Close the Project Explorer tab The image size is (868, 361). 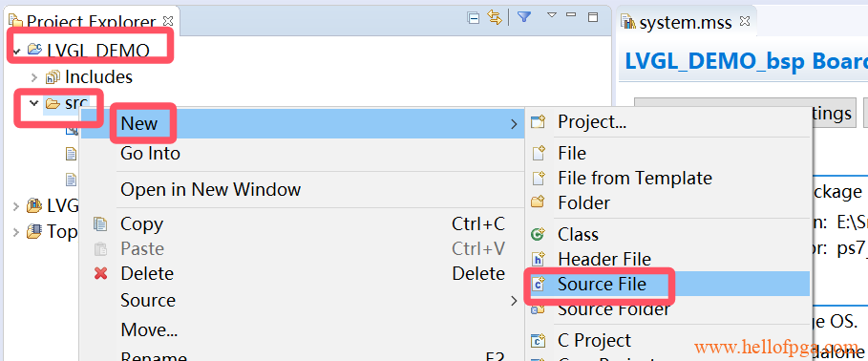(x=169, y=22)
